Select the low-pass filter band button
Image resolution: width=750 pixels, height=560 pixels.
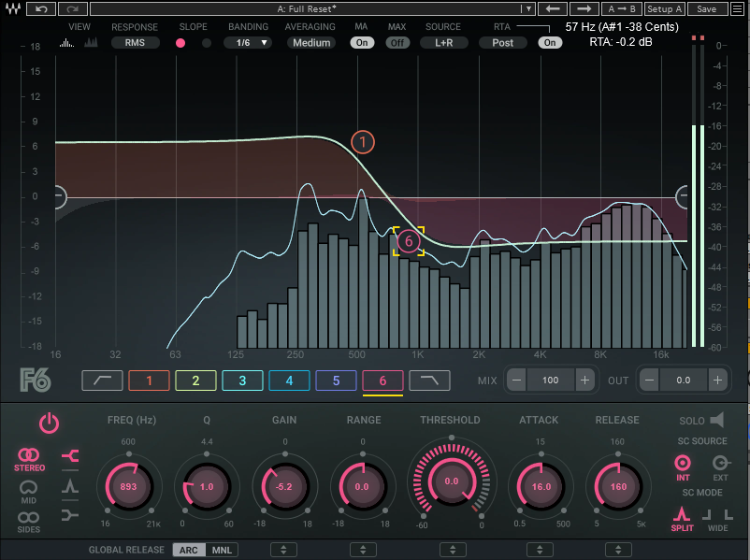[x=429, y=381]
